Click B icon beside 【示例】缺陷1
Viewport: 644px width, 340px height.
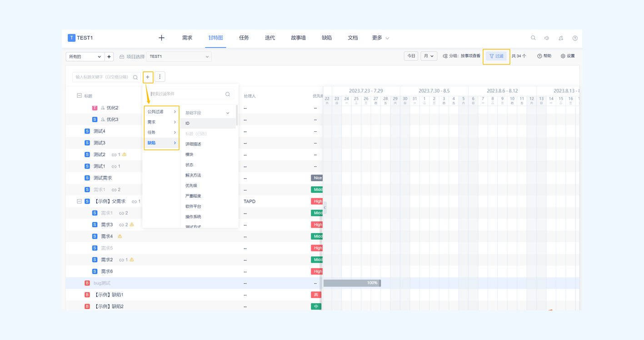click(87, 295)
